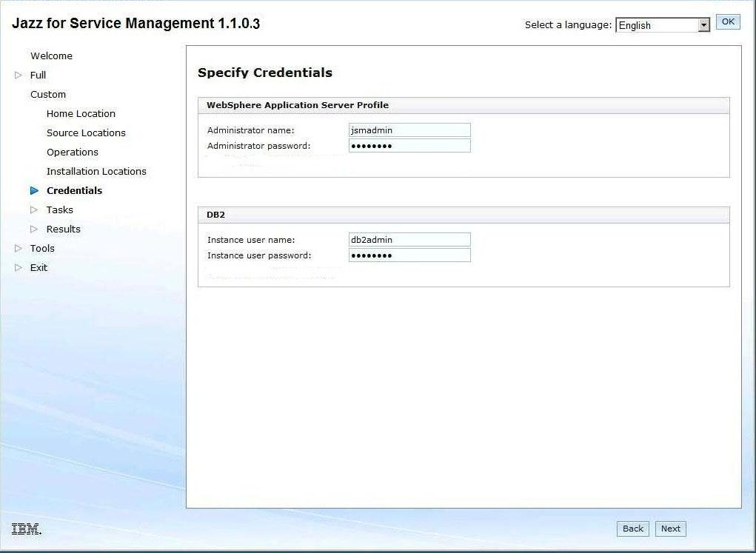
Task: Open Results item in sidebar
Action: pos(63,229)
